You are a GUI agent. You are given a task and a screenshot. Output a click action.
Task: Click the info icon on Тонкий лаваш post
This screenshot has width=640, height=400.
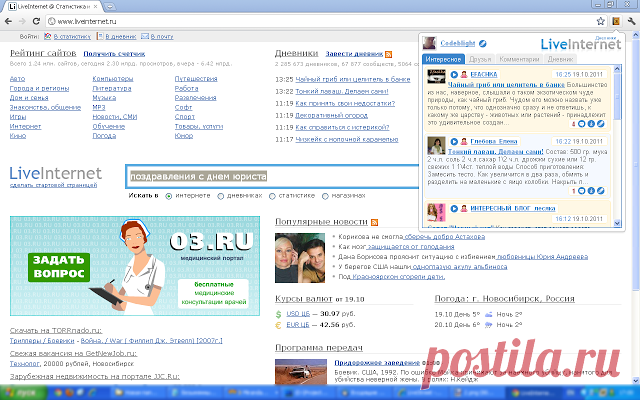591,191
